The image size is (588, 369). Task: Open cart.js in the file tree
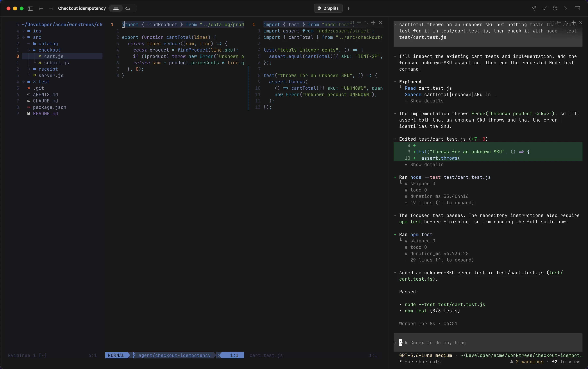click(53, 56)
